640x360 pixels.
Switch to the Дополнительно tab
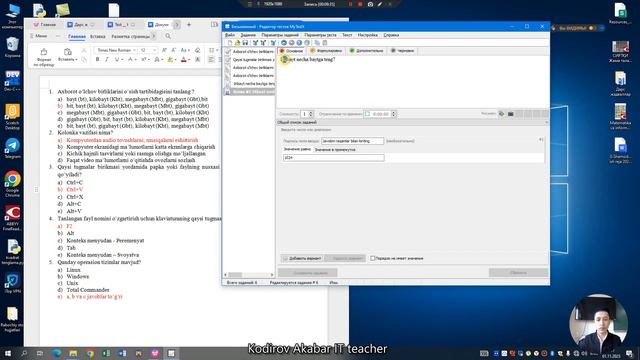coord(367,51)
